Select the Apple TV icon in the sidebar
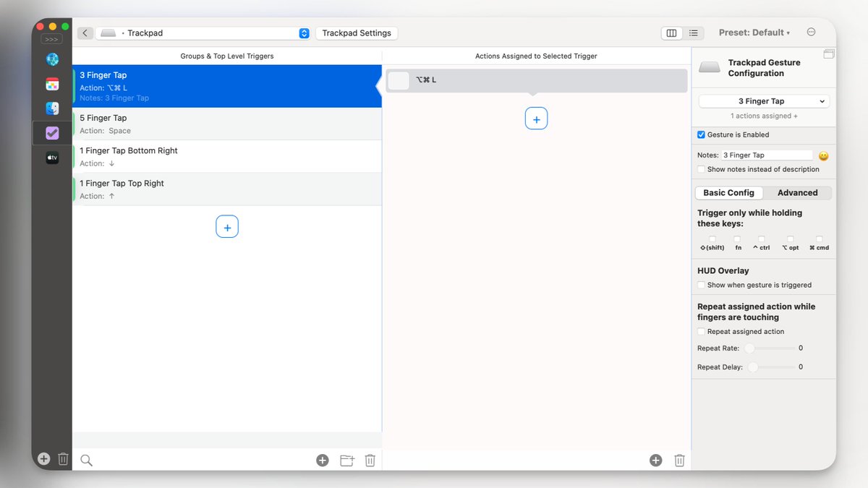The image size is (868, 488). pos(52,158)
